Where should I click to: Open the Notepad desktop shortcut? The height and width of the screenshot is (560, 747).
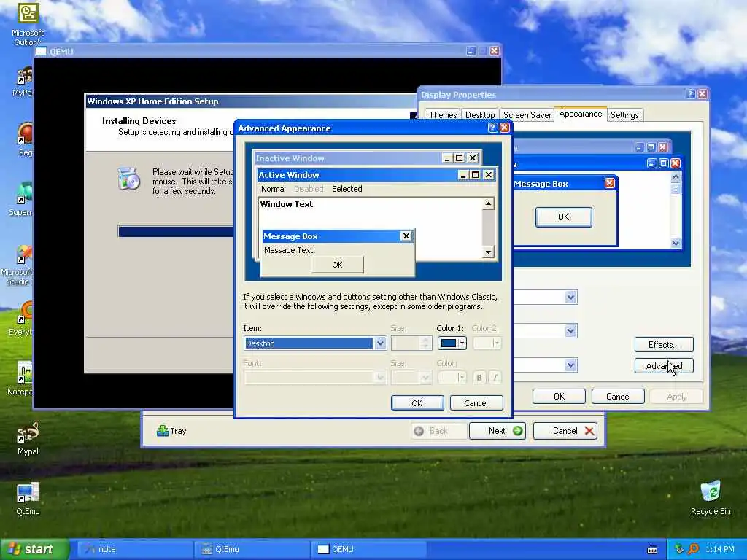pyautogui.click(x=20, y=378)
